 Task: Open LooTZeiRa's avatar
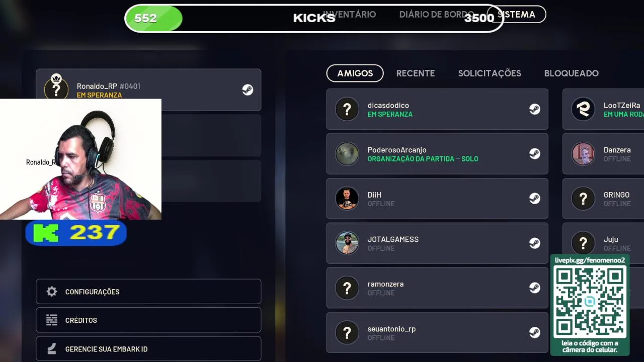(x=583, y=109)
